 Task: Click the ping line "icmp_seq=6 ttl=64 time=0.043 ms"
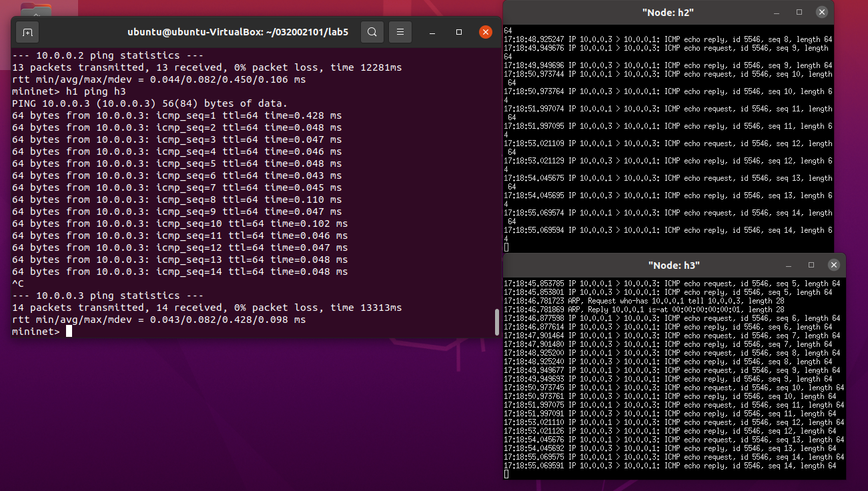[177, 175]
